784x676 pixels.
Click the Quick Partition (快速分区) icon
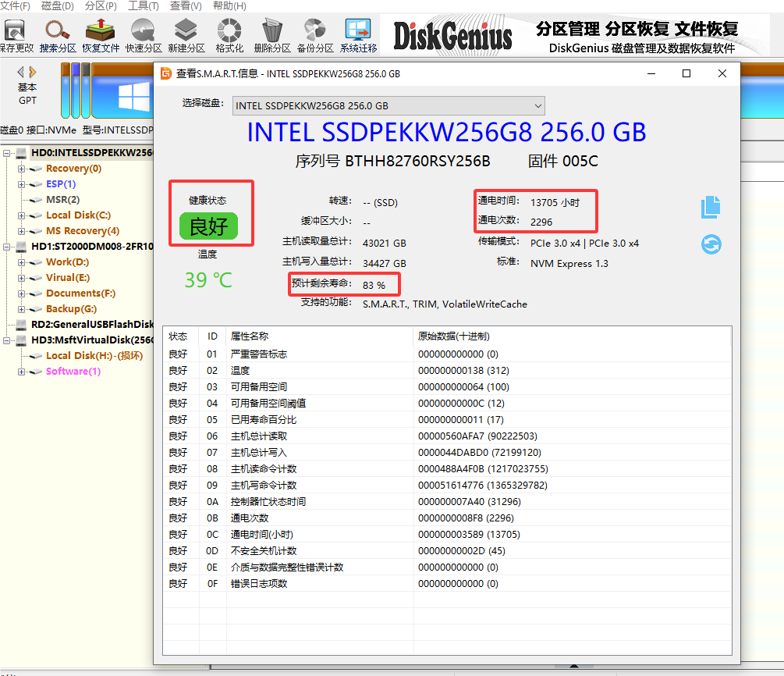[x=144, y=36]
